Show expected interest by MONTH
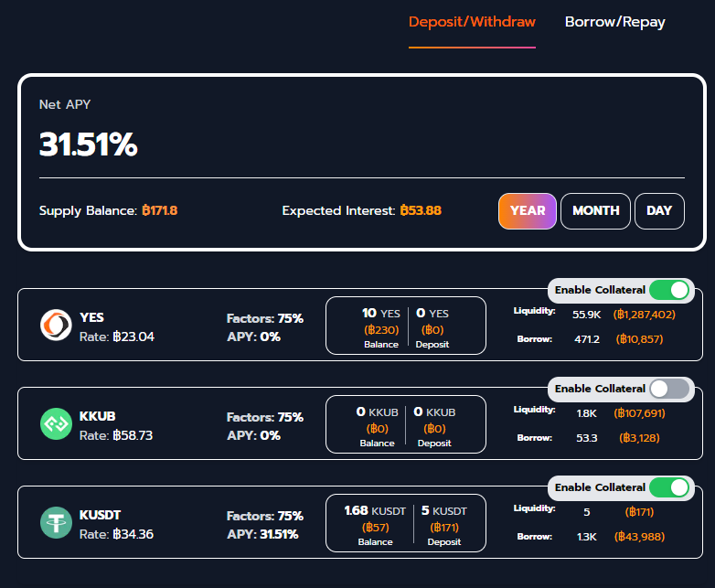Image resolution: width=715 pixels, height=588 pixels. point(595,211)
